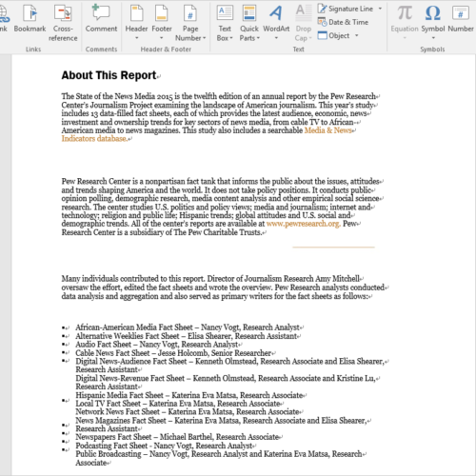The image size is (476, 476).
Task: Click the Drop Cap icon
Action: pos(304,12)
